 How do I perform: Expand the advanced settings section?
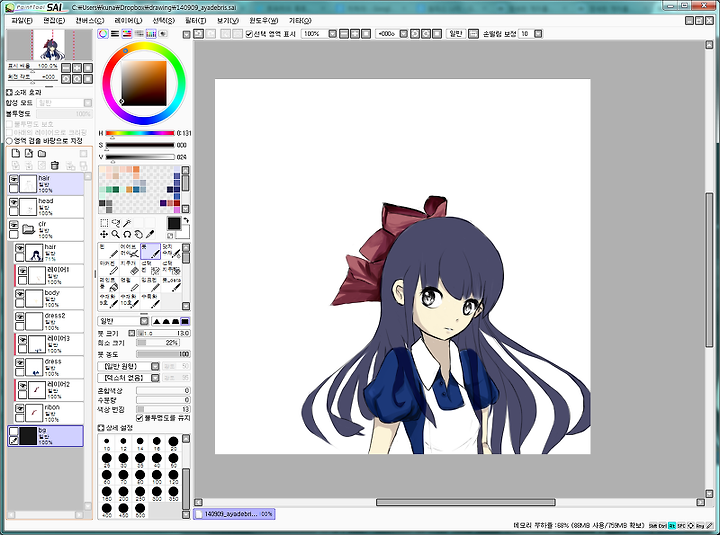pyautogui.click(x=101, y=428)
